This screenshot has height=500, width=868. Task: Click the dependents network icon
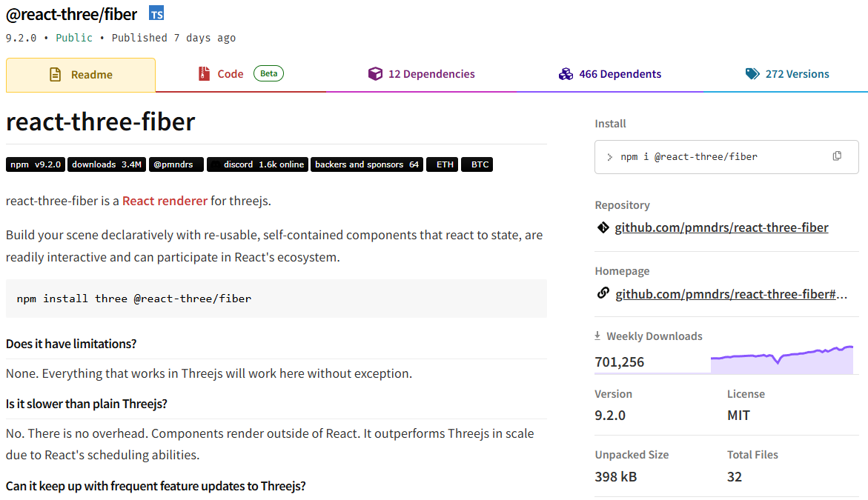pos(566,73)
